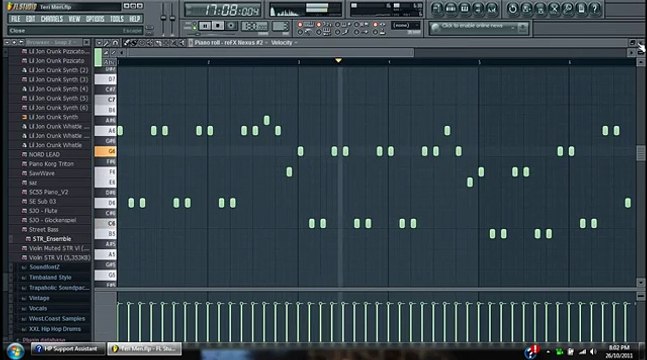This screenshot has width=647, height=360.
Task: Select the Delete tool in piano roll
Action: click(x=142, y=43)
